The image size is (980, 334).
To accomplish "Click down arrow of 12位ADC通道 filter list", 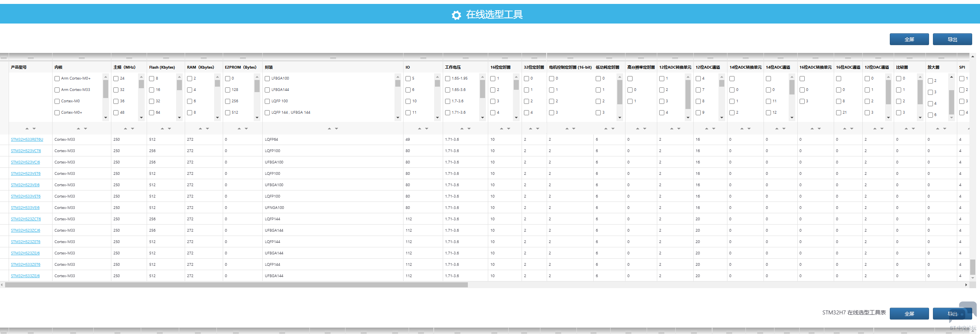I will [722, 118].
